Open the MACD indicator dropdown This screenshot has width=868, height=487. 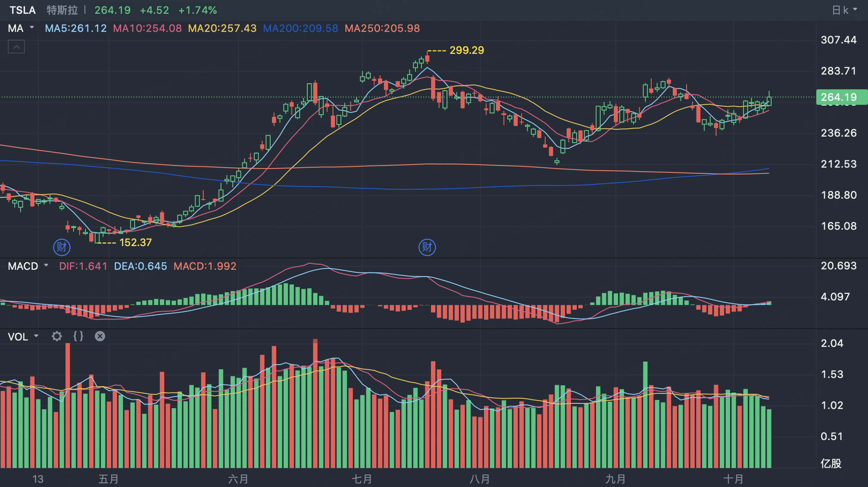28,266
